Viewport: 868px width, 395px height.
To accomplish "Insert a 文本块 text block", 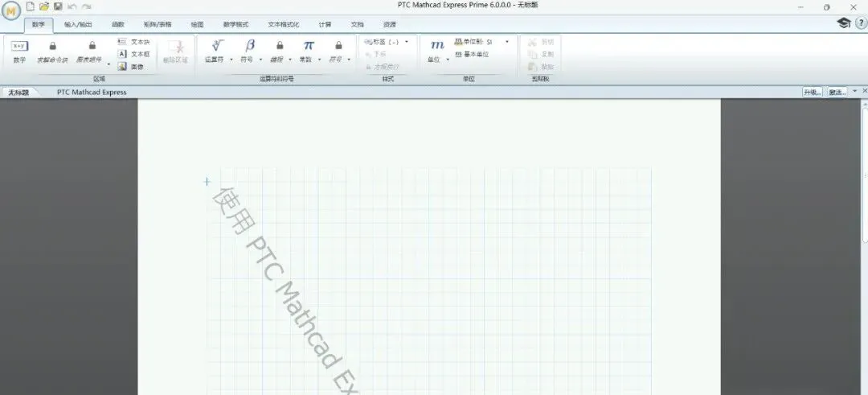I will (x=133, y=42).
